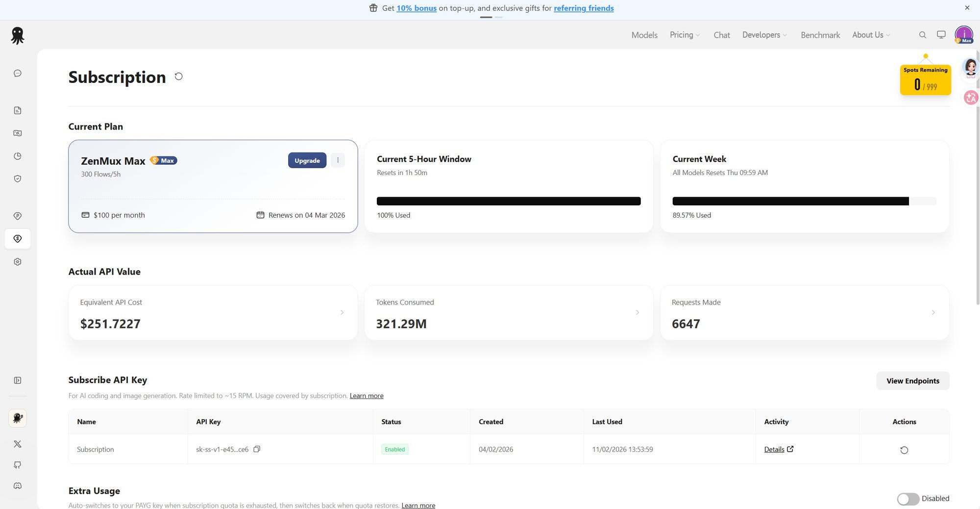Close the top promo banner

click(x=967, y=8)
